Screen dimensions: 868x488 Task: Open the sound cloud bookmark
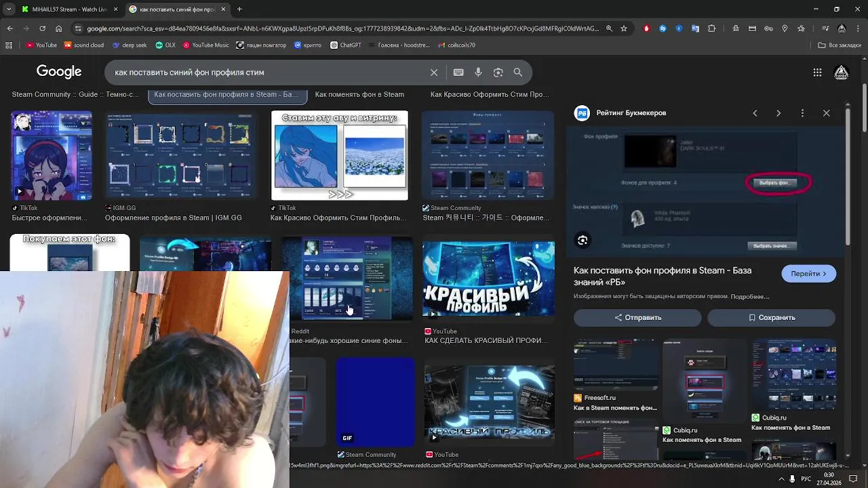pyautogui.click(x=84, y=45)
